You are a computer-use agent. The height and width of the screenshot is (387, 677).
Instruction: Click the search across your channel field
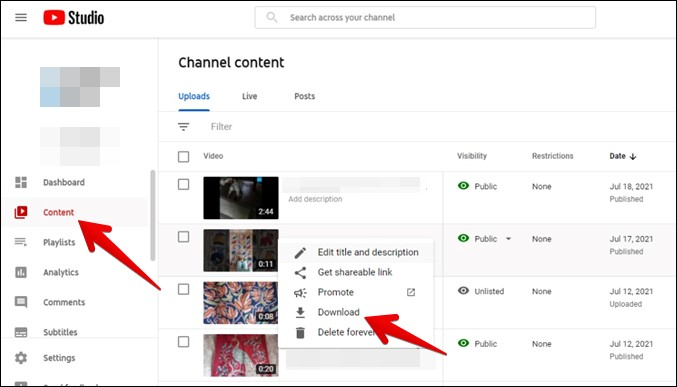425,18
